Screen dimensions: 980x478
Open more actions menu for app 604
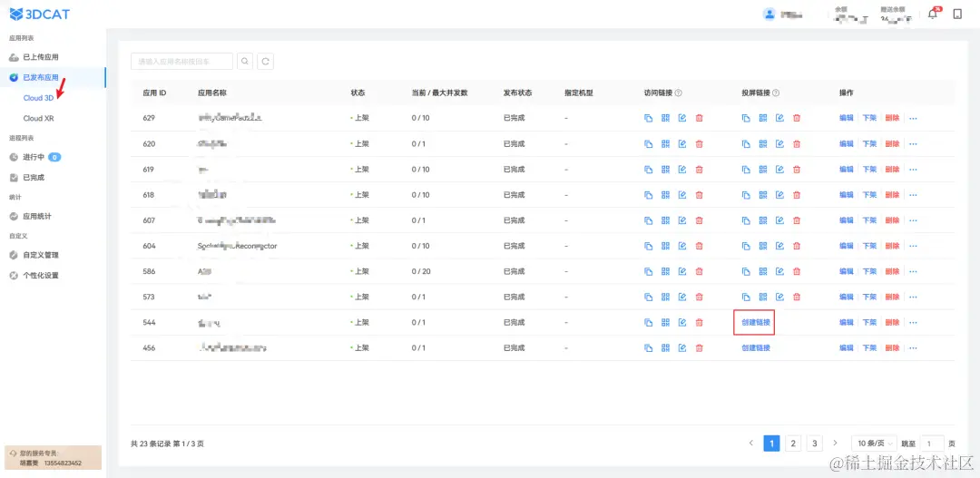[x=913, y=246]
